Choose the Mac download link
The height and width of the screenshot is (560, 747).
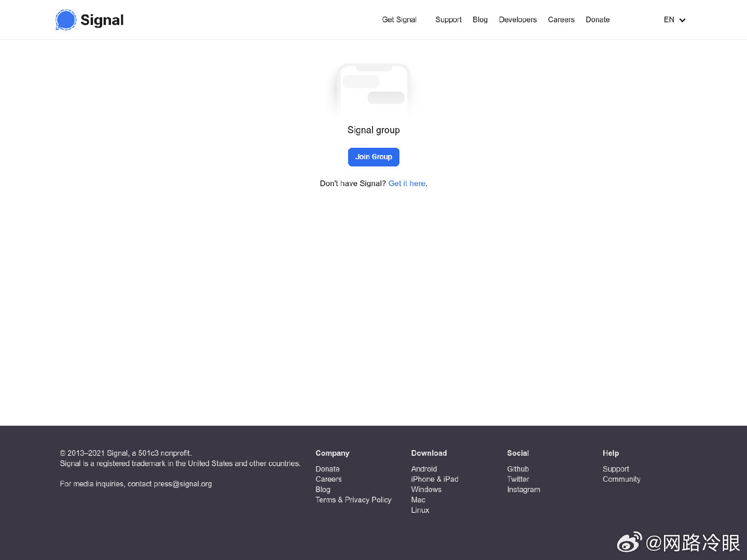(418, 500)
